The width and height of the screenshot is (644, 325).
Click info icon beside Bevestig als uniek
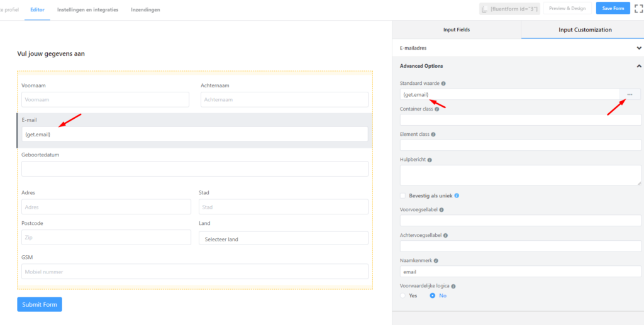(457, 196)
